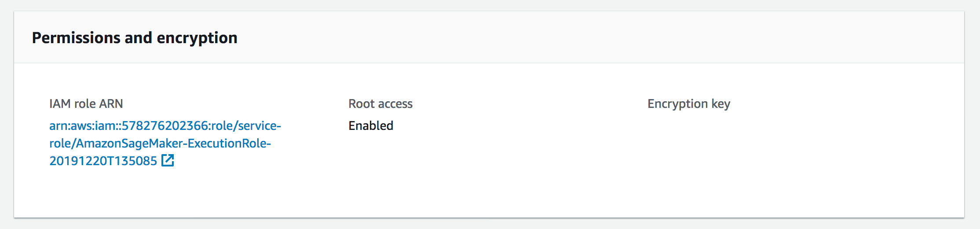Click the Encryption key label
Screen dimensions: 980x229
coord(689,104)
